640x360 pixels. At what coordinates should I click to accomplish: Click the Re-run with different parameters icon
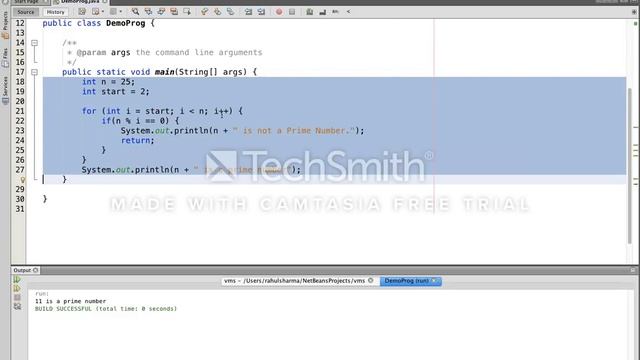click(17, 288)
